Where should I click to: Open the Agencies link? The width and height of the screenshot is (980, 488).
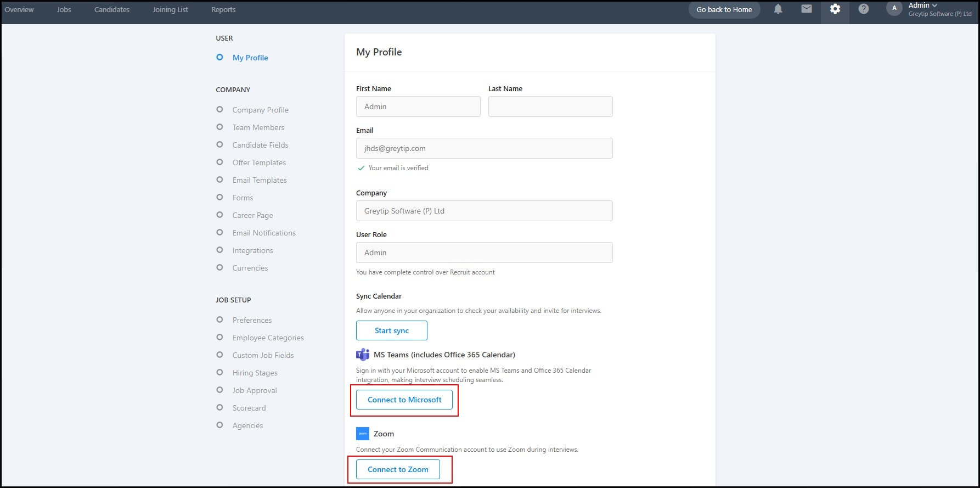[x=248, y=425]
